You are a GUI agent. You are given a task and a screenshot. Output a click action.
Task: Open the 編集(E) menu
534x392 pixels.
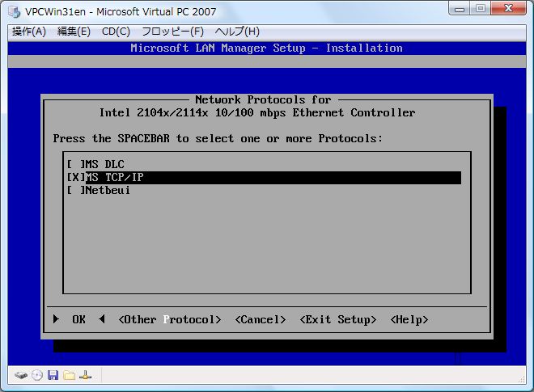(74, 32)
